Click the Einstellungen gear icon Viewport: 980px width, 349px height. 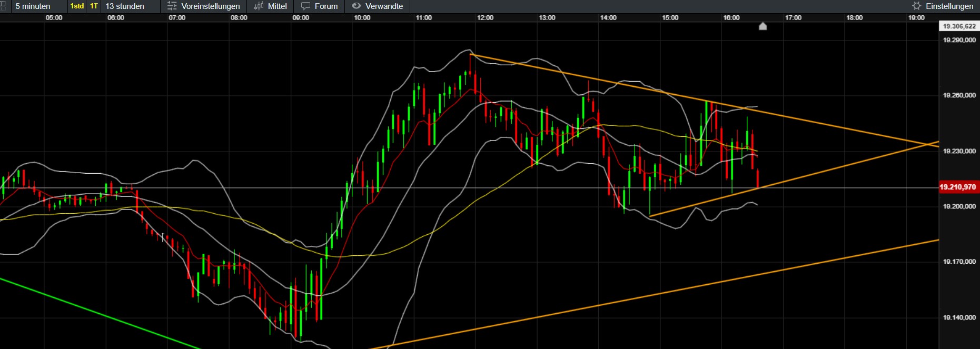click(x=917, y=6)
